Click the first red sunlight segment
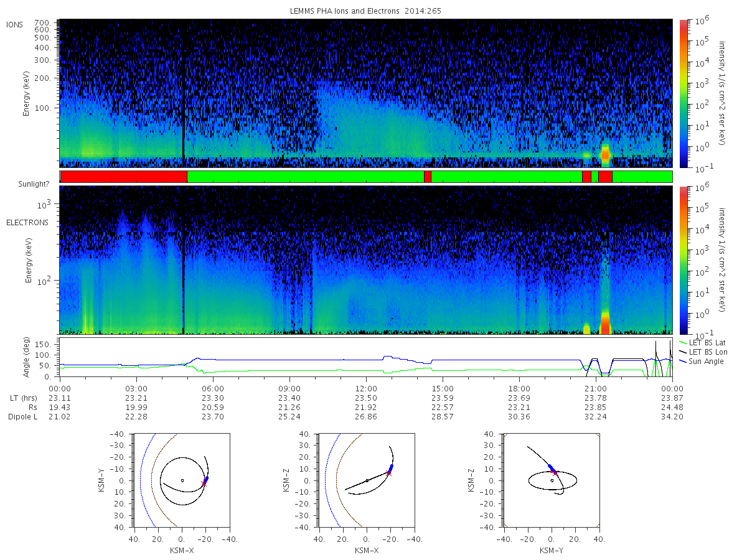The width and height of the screenshot is (747, 560). pos(123,177)
